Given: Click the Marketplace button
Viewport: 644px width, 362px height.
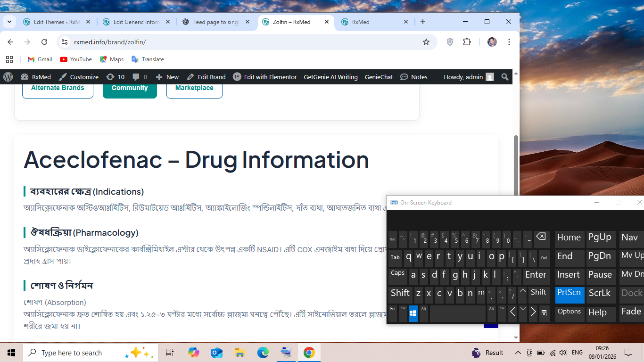Looking at the screenshot, I should pos(194,88).
